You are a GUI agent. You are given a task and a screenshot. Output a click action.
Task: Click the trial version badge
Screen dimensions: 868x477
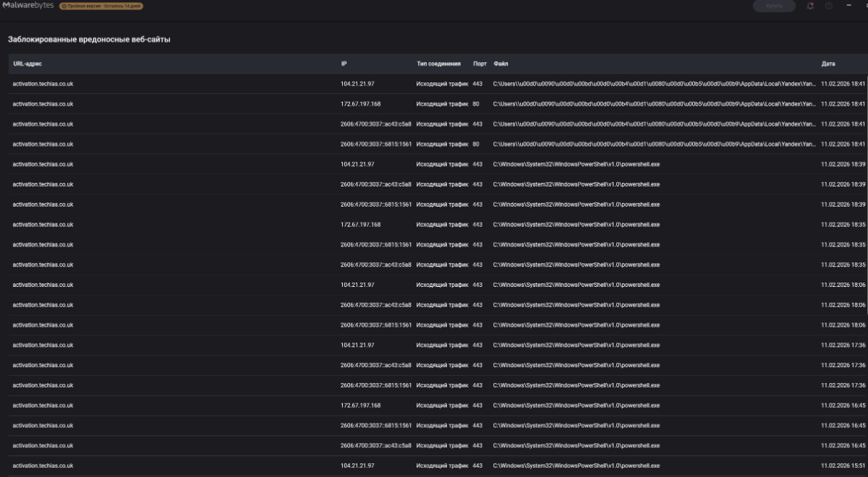[101, 6]
